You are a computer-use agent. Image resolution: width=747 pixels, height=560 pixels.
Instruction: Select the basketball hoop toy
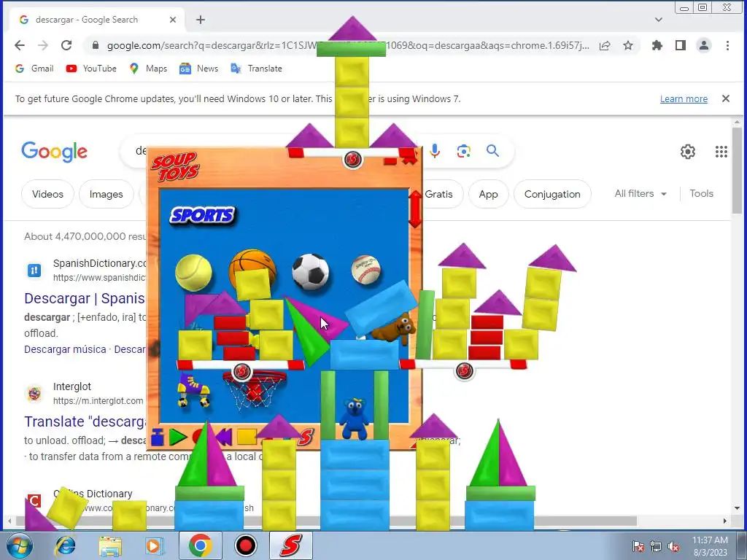[255, 392]
